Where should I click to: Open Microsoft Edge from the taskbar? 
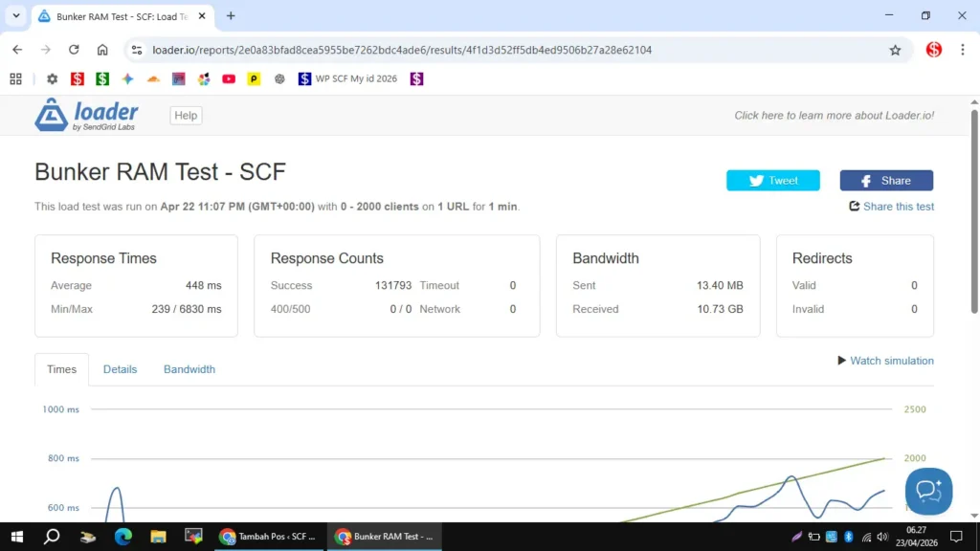[122, 537]
